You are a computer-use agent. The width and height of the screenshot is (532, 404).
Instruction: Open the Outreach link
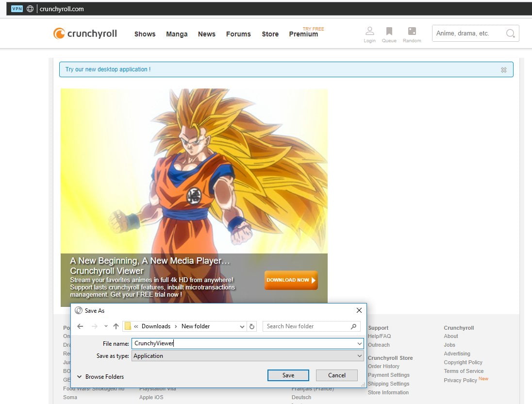[x=379, y=345]
